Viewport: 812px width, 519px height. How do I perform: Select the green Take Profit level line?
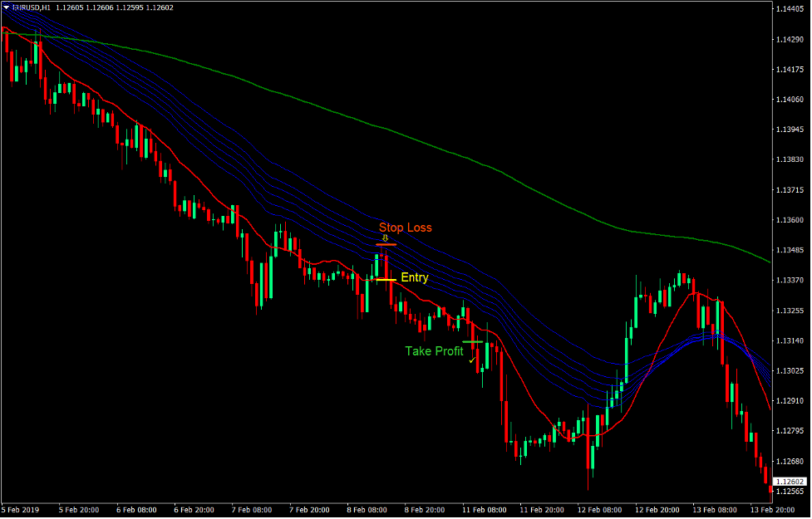point(474,340)
